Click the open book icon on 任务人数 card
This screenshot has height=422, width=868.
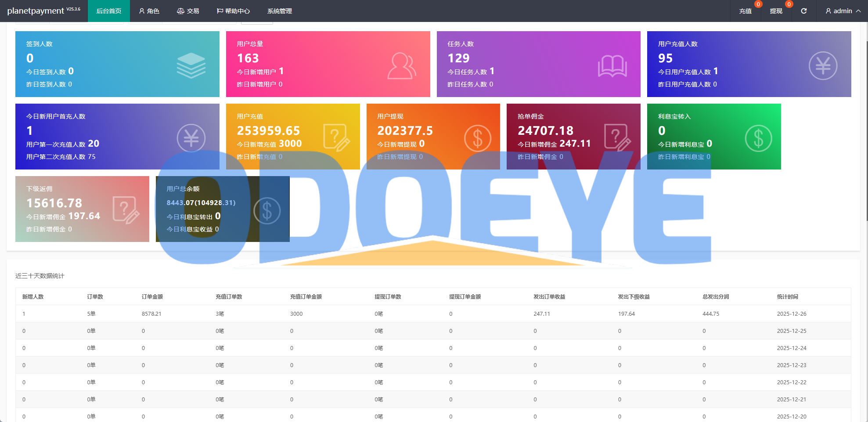612,66
